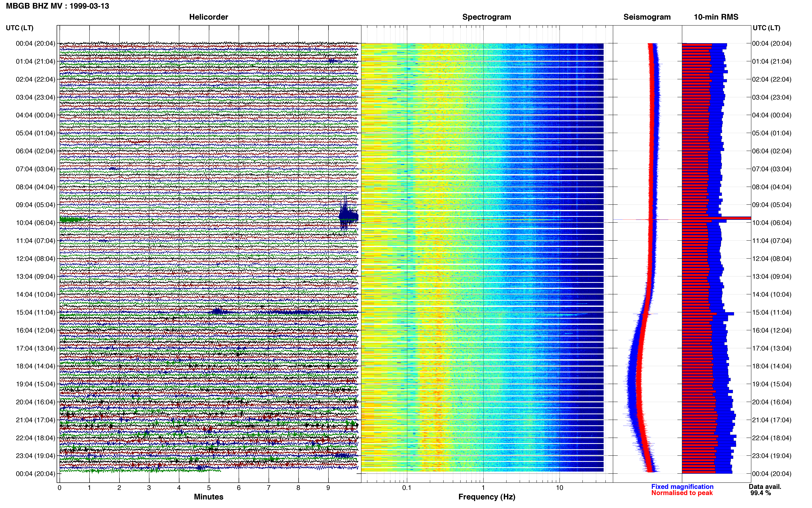
Task: Click the 'Data avail.' label
Action: pos(765,486)
